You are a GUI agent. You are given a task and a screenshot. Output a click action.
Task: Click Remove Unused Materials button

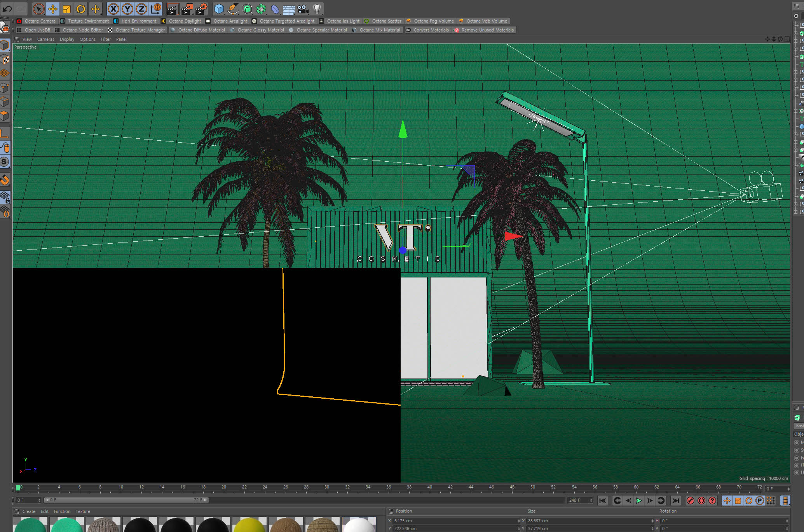[x=484, y=30]
